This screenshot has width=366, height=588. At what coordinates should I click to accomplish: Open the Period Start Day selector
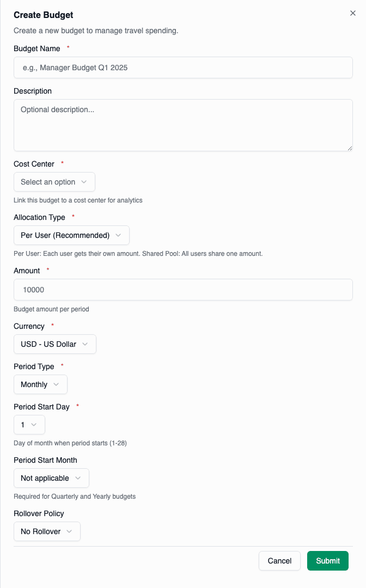(29, 425)
